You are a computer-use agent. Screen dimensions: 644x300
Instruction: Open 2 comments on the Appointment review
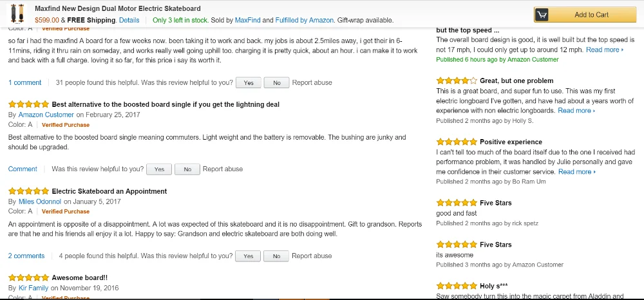26,256
